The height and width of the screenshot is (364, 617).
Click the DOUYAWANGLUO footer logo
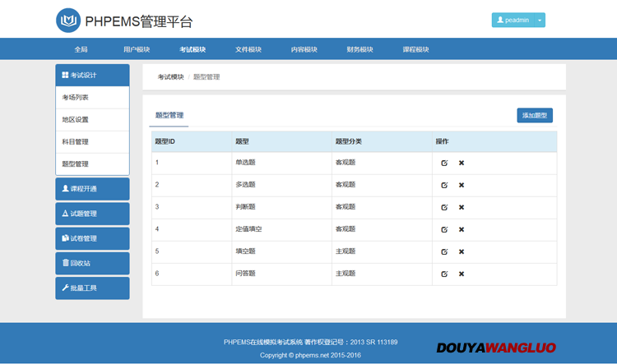[x=496, y=348]
